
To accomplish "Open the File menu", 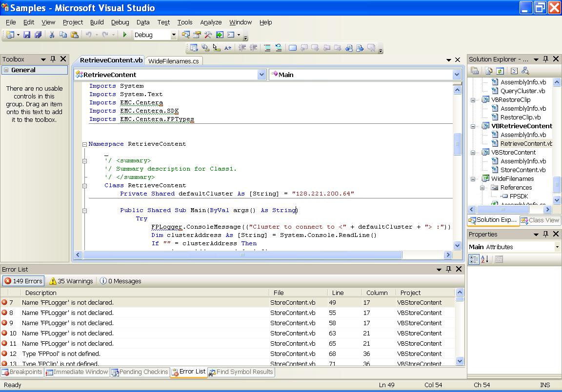I will point(11,22).
